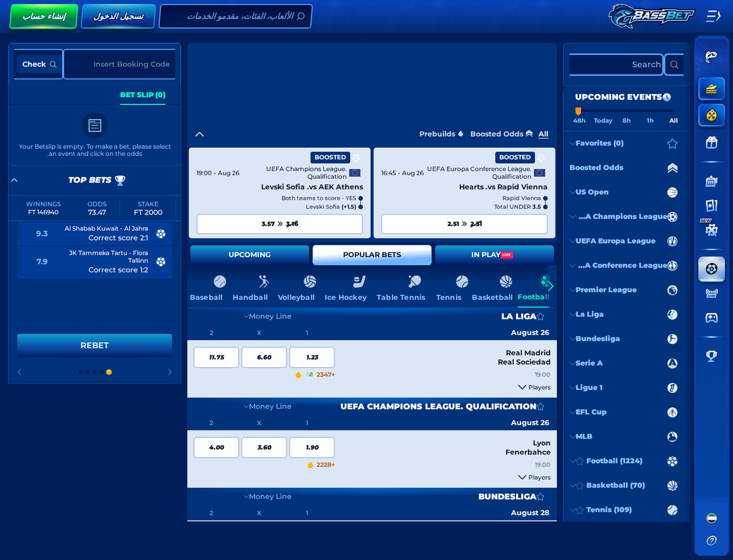Image resolution: width=733 pixels, height=560 pixels.
Task: Collapse the Top Bets section
Action: click(x=15, y=180)
